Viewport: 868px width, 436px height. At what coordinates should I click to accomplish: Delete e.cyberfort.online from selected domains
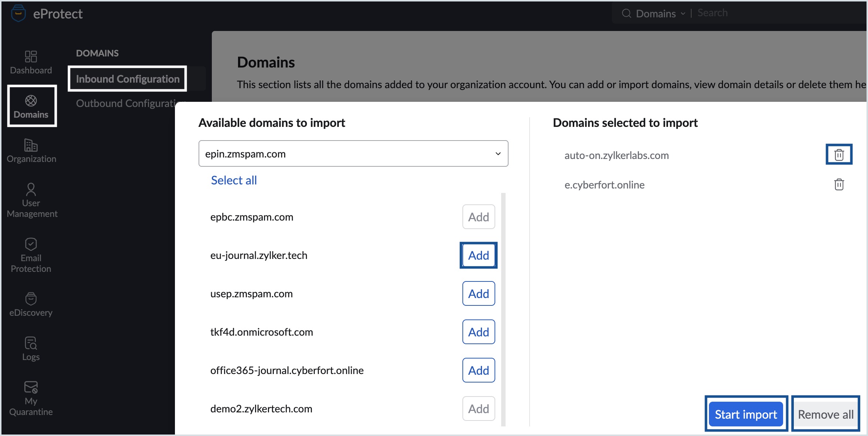(x=839, y=184)
